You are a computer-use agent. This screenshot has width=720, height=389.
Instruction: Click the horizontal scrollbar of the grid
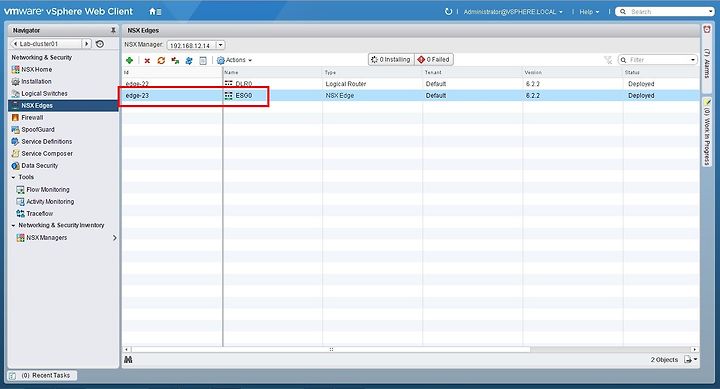[x=331, y=350]
